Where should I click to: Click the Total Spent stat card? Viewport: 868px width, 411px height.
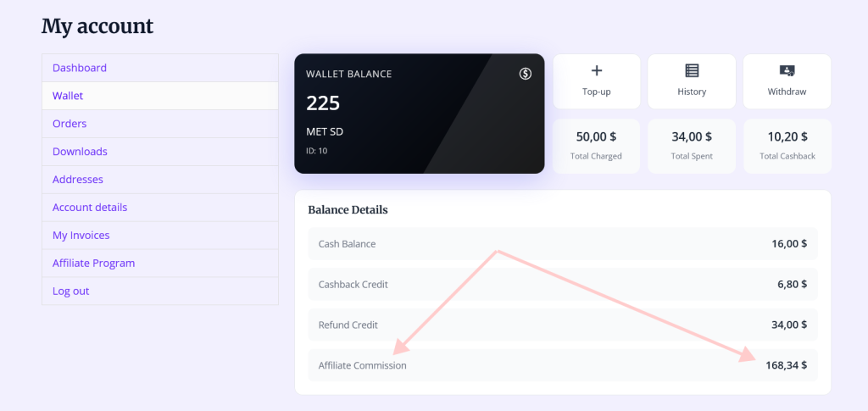coord(692,146)
